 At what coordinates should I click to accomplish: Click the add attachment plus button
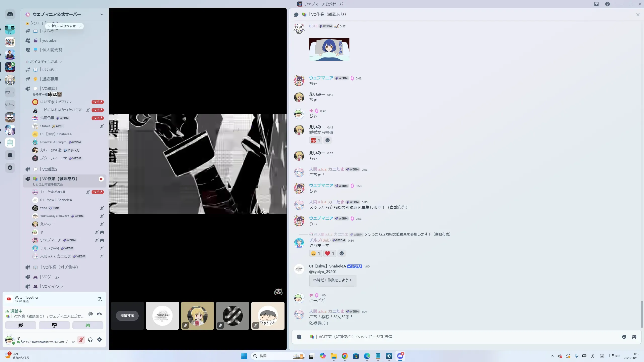coord(299,337)
